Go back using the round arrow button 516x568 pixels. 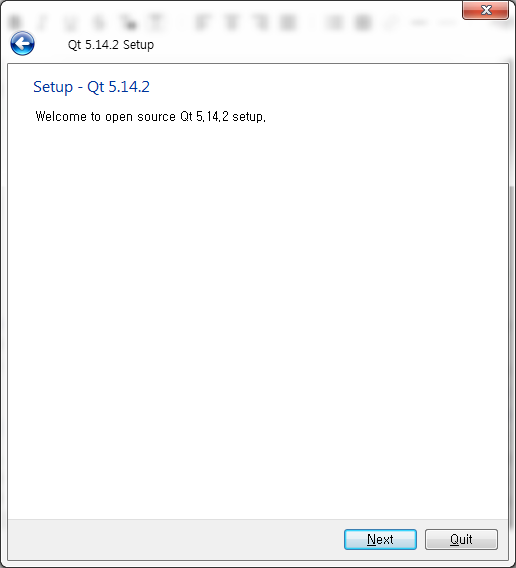[22, 43]
